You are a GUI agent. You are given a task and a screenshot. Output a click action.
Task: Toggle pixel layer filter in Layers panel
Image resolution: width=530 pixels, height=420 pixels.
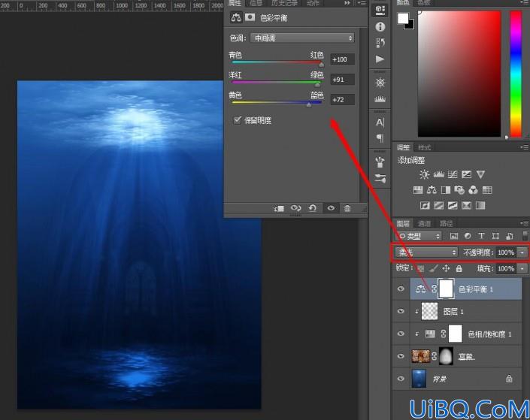[x=453, y=235]
